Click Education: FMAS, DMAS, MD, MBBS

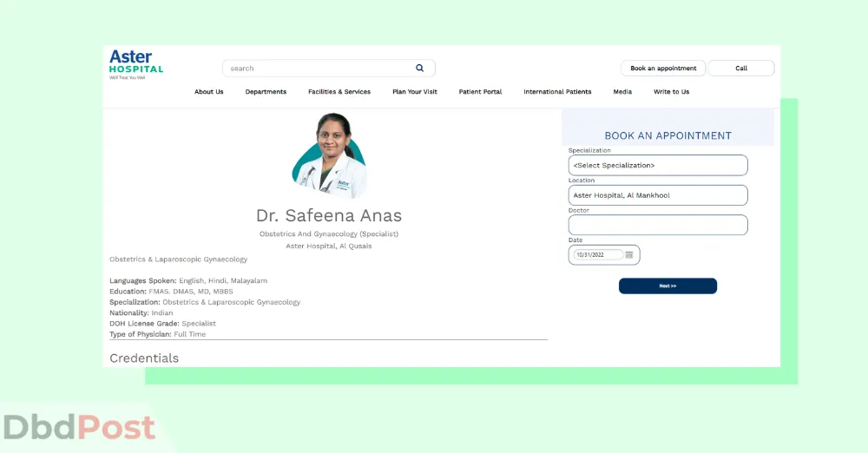pyautogui.click(x=171, y=292)
